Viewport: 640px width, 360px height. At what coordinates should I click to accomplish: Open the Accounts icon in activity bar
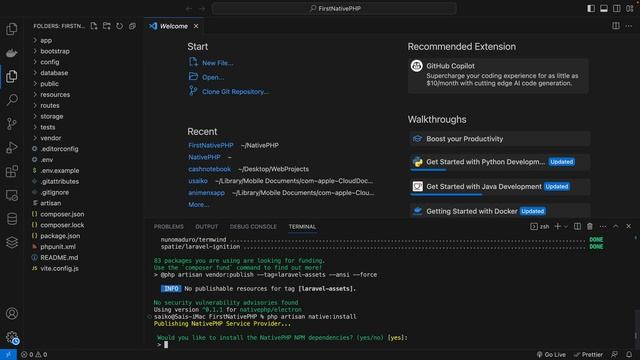12,313
